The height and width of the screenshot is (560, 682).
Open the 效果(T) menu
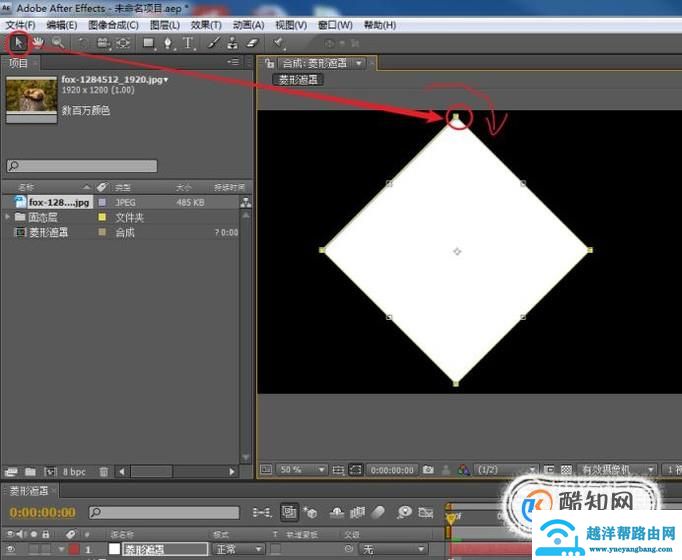point(206,25)
